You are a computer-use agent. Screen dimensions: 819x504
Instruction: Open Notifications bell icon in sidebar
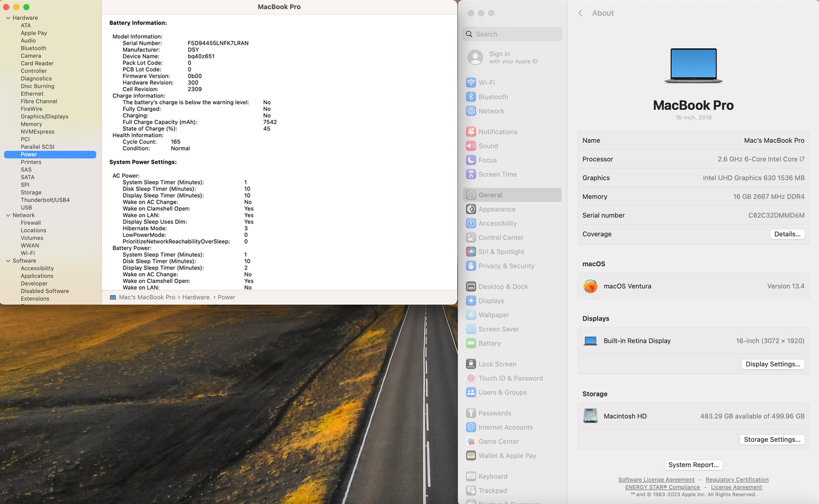[470, 132]
